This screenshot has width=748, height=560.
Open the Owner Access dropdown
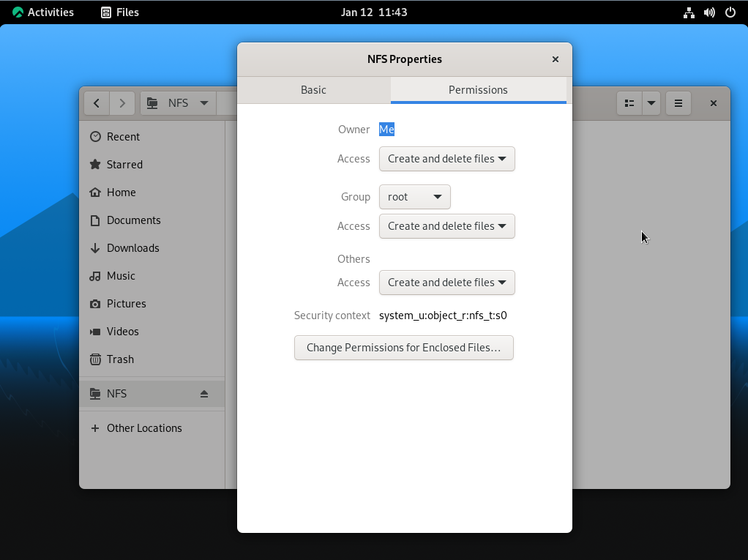447,159
